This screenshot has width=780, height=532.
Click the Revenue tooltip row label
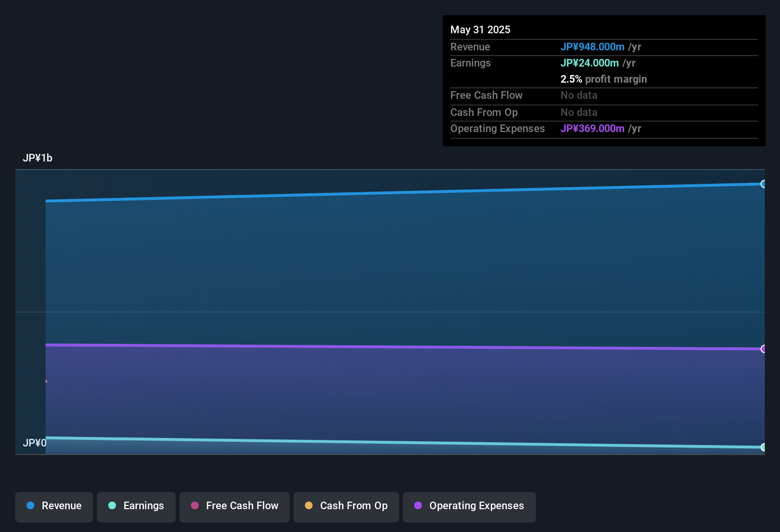470,47
